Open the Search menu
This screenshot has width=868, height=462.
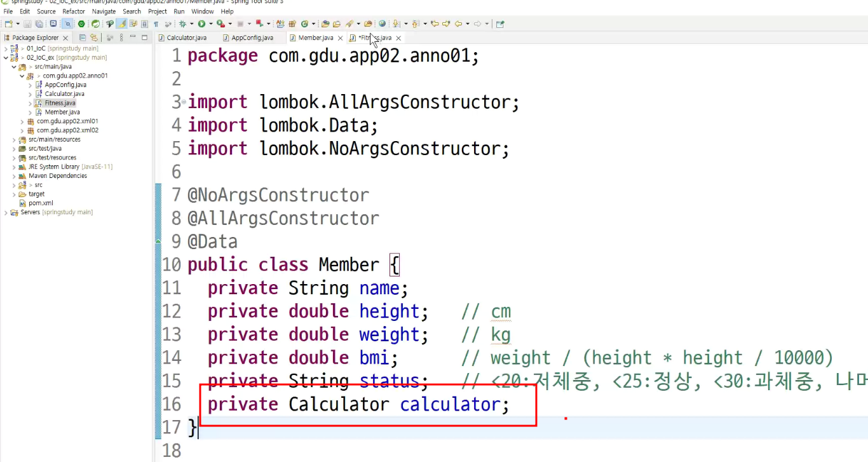coord(132,11)
